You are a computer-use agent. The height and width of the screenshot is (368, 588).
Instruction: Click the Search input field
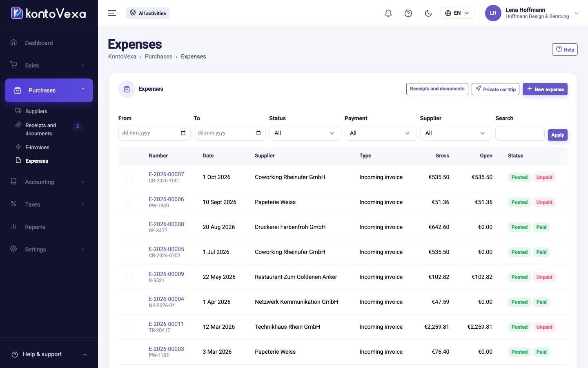pos(520,133)
